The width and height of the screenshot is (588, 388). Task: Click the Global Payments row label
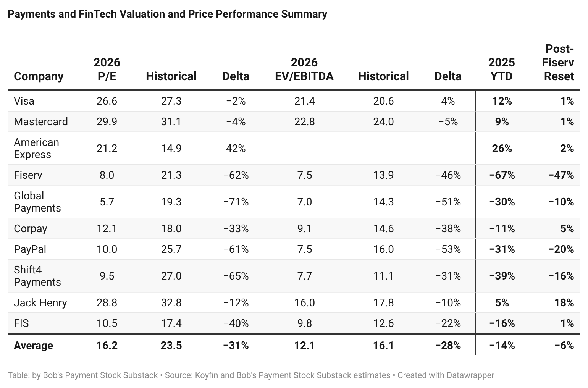click(x=37, y=202)
